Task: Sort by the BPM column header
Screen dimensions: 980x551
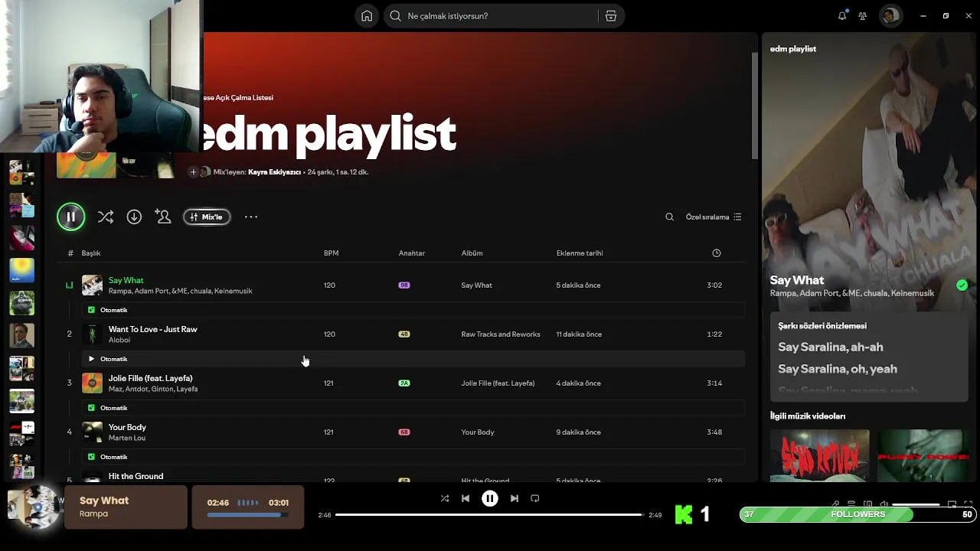Action: click(x=331, y=253)
